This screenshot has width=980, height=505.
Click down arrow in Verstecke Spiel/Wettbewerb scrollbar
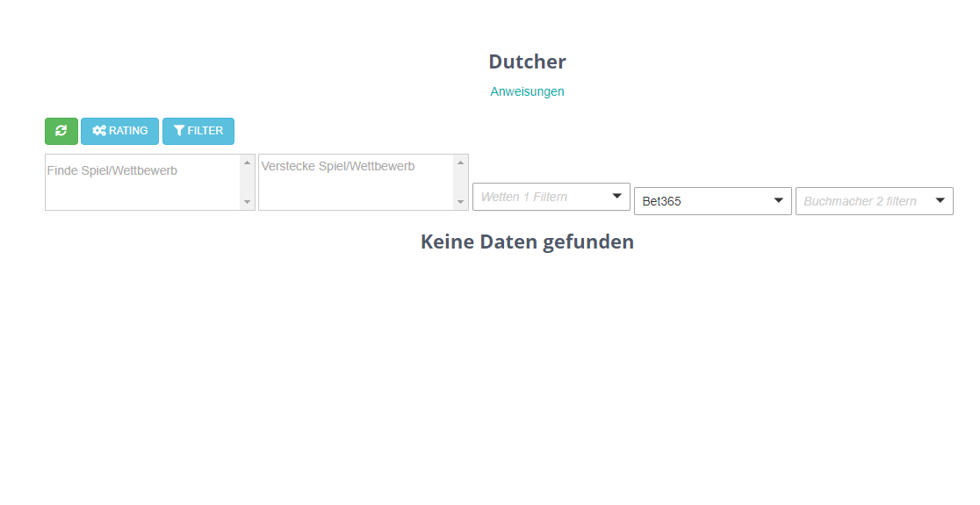click(x=461, y=202)
